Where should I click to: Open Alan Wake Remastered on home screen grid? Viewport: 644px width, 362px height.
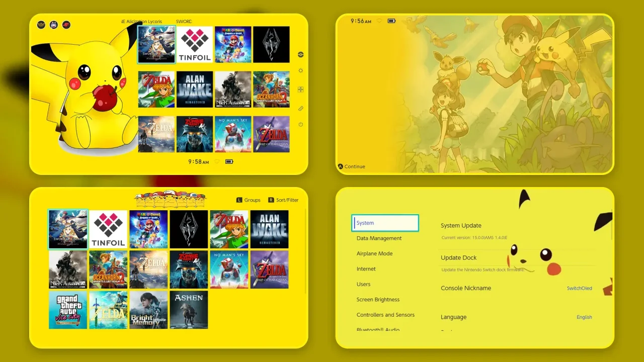coord(195,89)
